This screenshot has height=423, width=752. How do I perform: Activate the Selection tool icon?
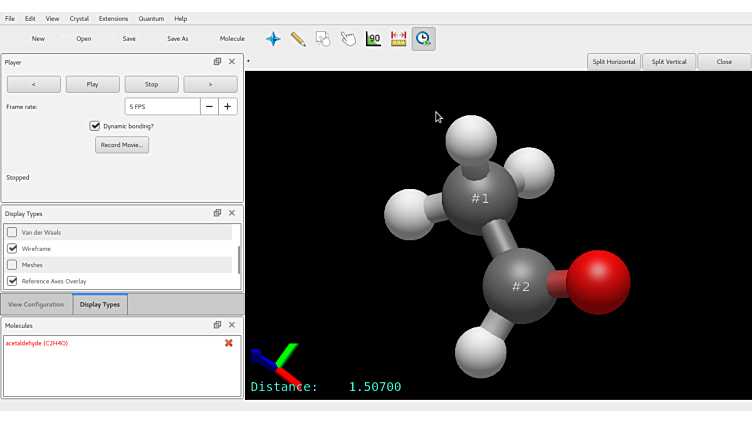click(323, 39)
